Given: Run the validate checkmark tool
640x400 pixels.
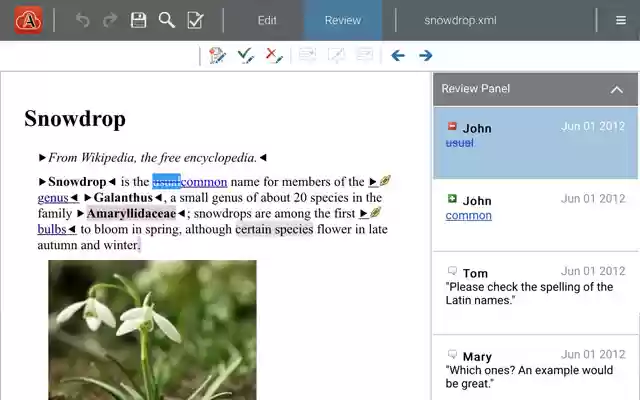Looking at the screenshot, I should (x=195, y=20).
